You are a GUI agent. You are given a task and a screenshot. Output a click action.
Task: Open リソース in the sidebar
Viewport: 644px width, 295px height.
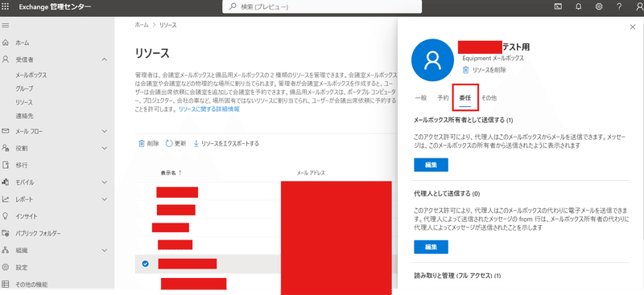pyautogui.click(x=24, y=103)
